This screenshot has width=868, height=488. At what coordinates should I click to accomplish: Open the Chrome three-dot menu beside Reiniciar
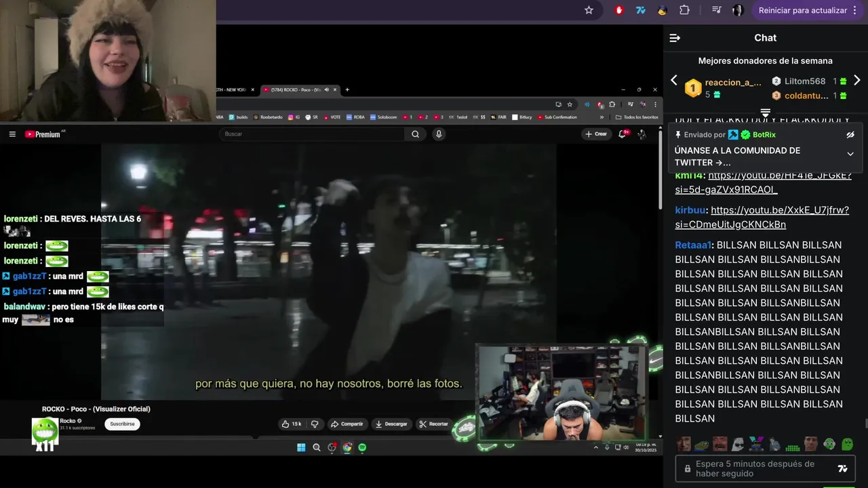pos(856,10)
